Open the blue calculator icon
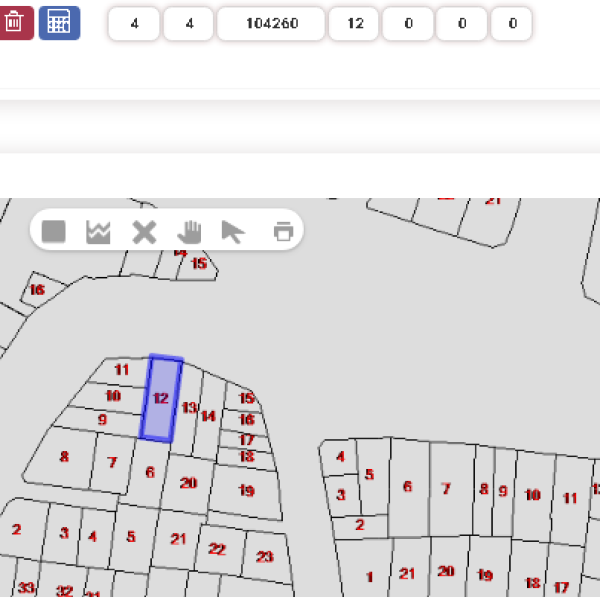Viewport: 600px width, 600px height. click(x=60, y=23)
